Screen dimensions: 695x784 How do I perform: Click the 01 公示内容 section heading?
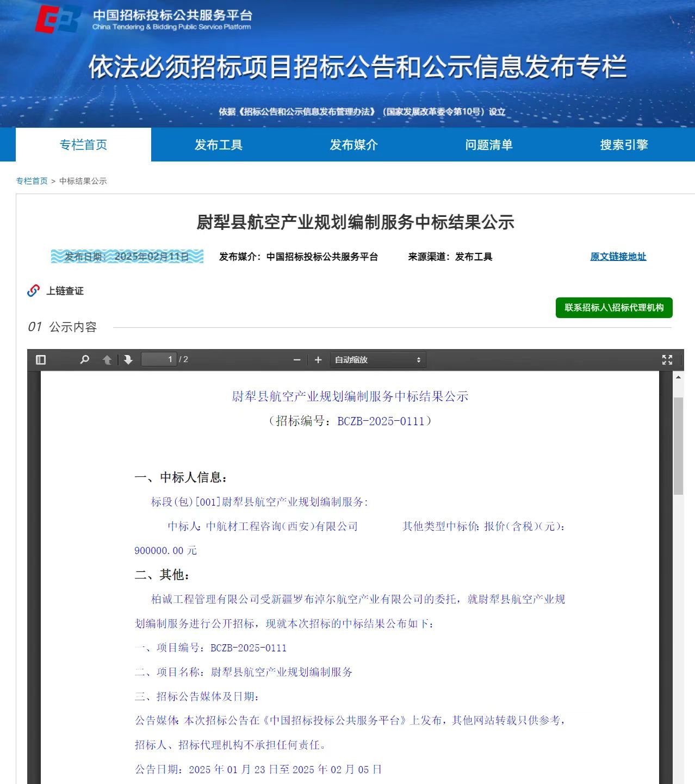pos(62,327)
